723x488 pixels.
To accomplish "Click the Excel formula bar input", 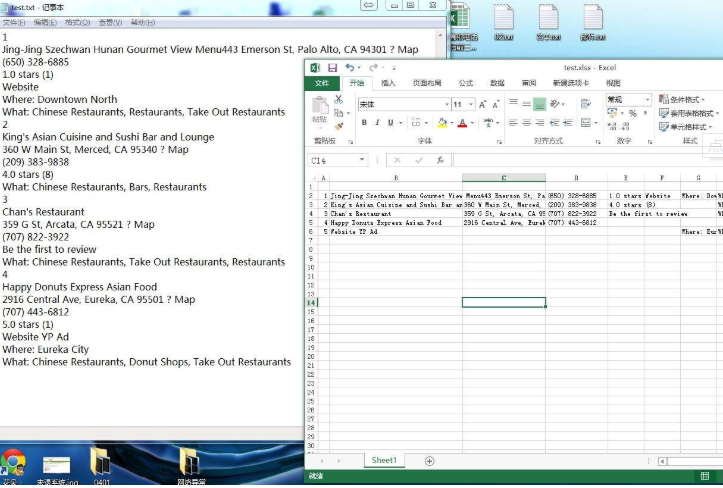I will pos(588,160).
